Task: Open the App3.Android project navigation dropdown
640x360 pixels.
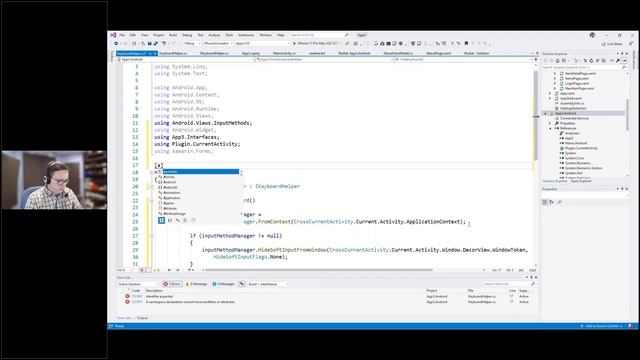Action: [x=186, y=60]
